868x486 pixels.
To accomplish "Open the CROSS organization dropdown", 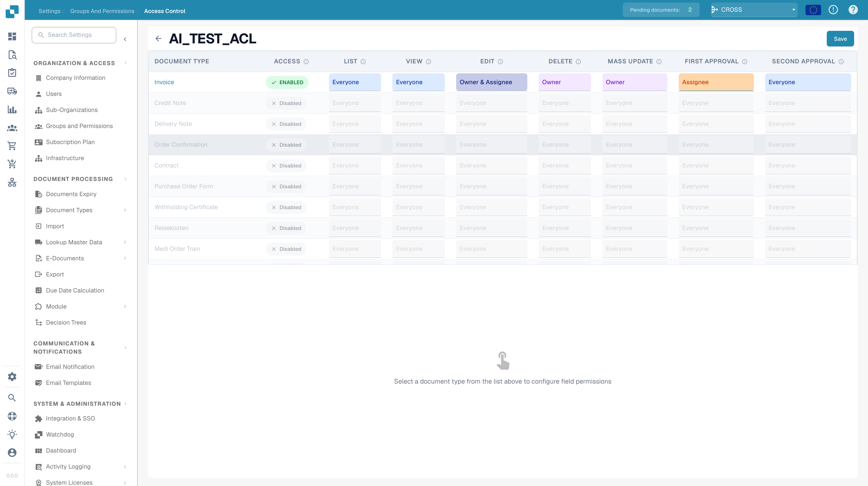I will [754, 10].
